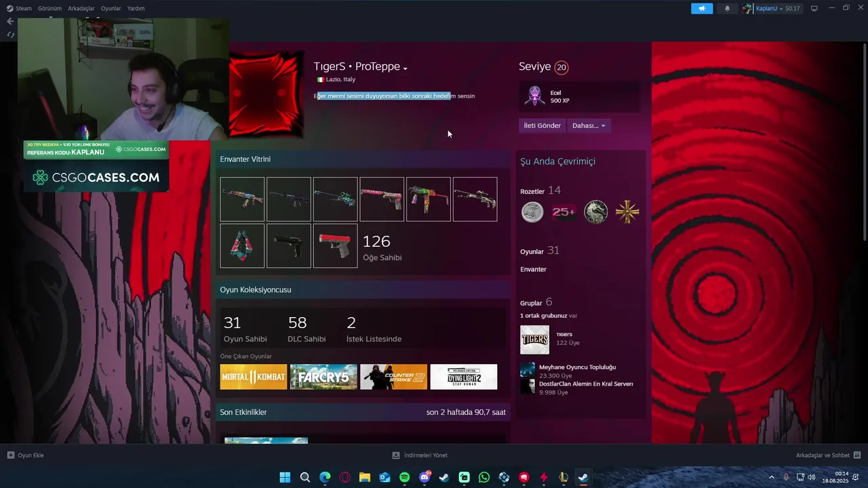Open WhatsApp from the taskbar
This screenshot has width=868, height=488.
click(x=484, y=477)
